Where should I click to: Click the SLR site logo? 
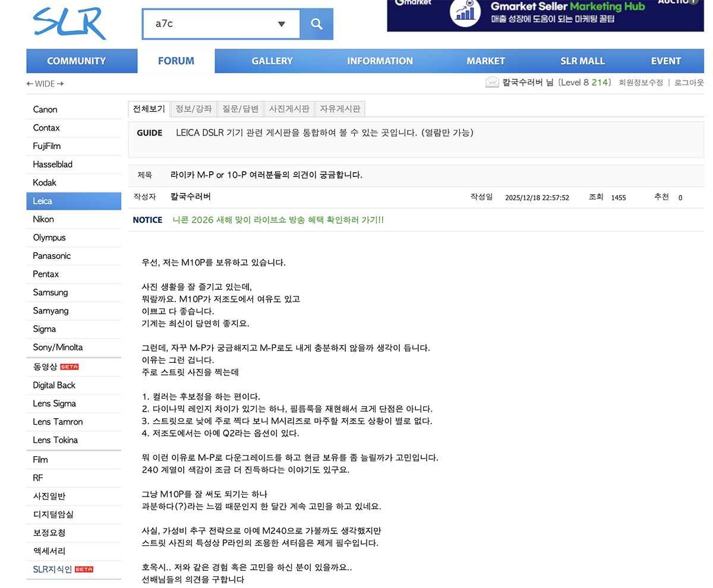[x=68, y=23]
